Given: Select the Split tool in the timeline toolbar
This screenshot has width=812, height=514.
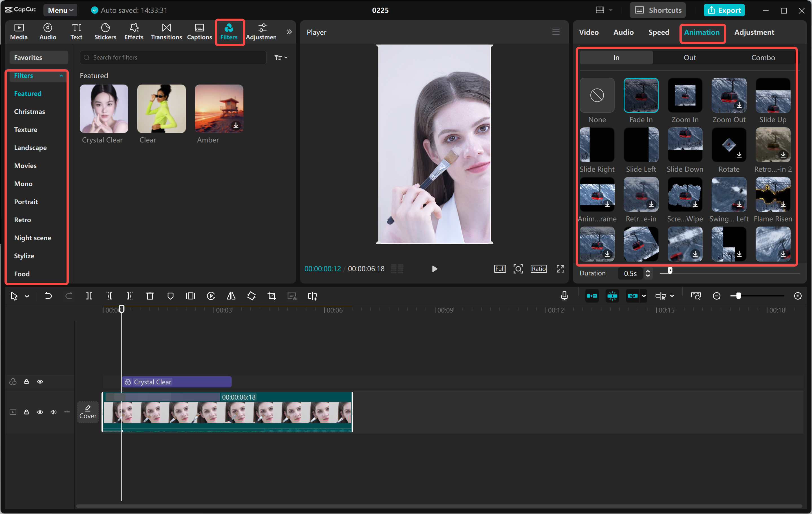Looking at the screenshot, I should (x=89, y=296).
